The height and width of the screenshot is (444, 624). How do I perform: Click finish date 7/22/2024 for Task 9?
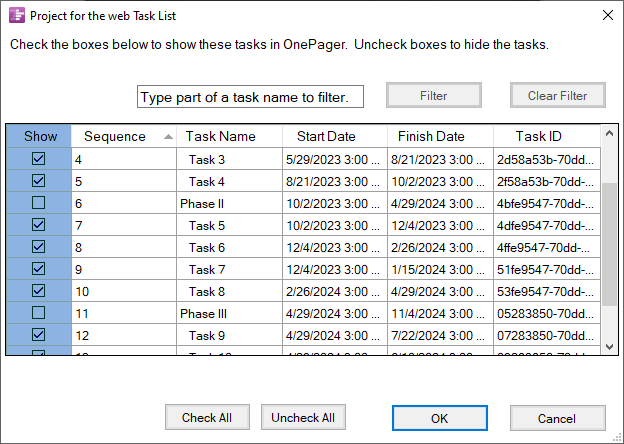pyautogui.click(x=440, y=335)
